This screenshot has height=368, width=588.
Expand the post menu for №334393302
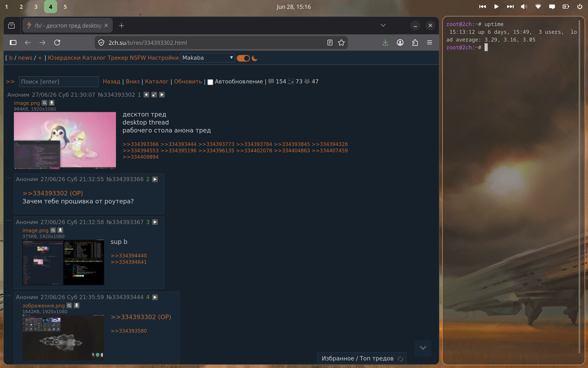(162, 95)
